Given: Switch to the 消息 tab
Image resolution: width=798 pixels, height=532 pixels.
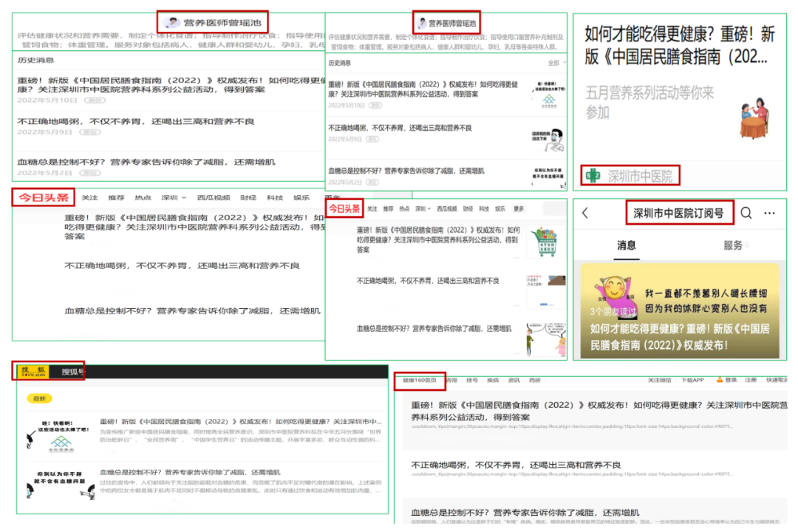Looking at the screenshot, I should [x=627, y=245].
